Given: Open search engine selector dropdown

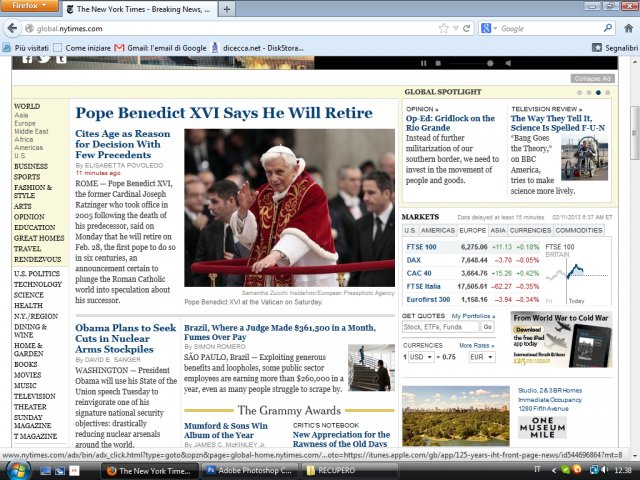Looking at the screenshot, I should (489, 28).
